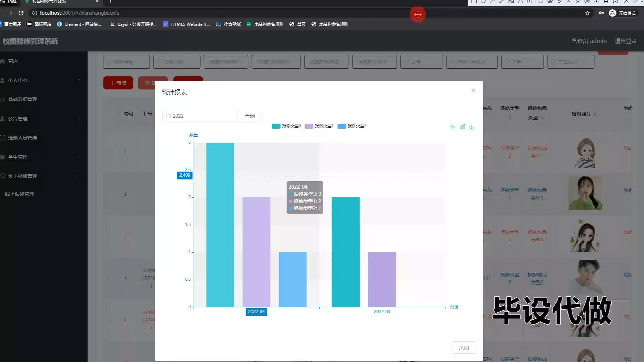644x362 pixels.
Task: Open the HTML5 Website T... bookmark
Action: 186,24
